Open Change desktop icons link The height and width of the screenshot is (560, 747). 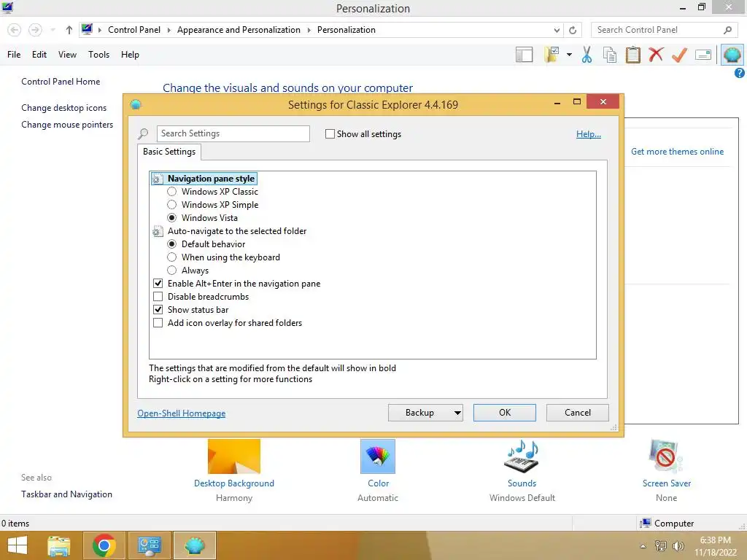[x=64, y=108]
